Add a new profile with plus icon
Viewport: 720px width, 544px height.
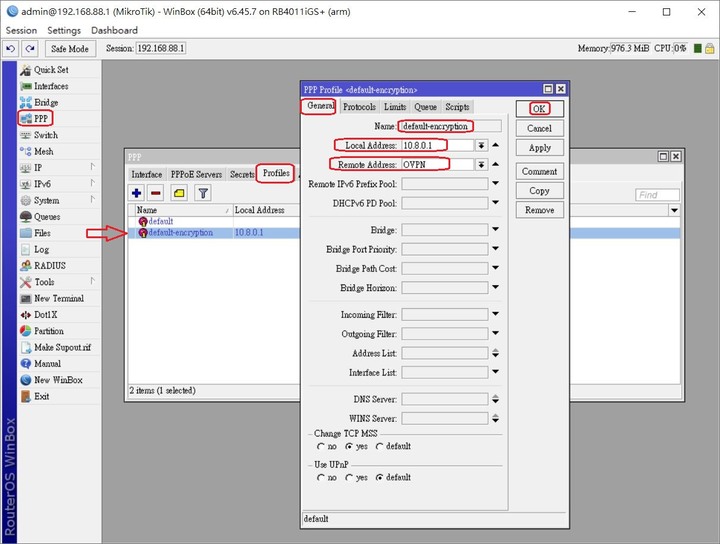tap(136, 193)
